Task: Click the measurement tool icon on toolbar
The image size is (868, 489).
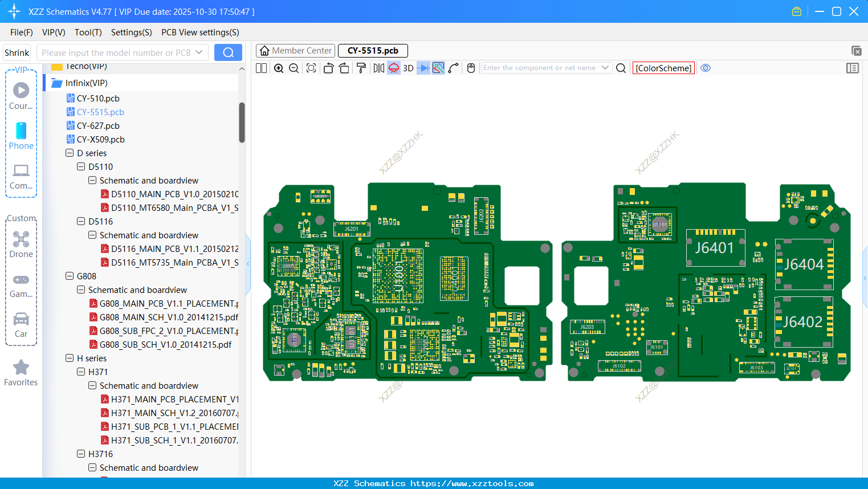Action: pos(454,68)
